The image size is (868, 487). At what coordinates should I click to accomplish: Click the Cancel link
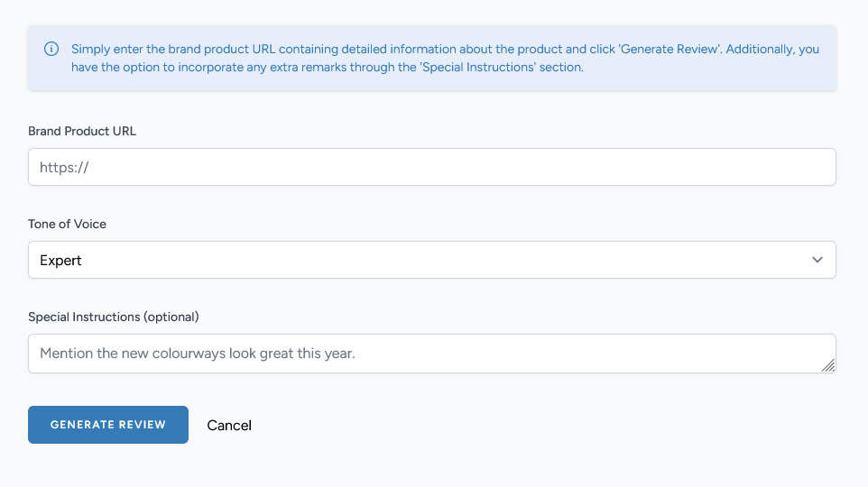coord(229,425)
